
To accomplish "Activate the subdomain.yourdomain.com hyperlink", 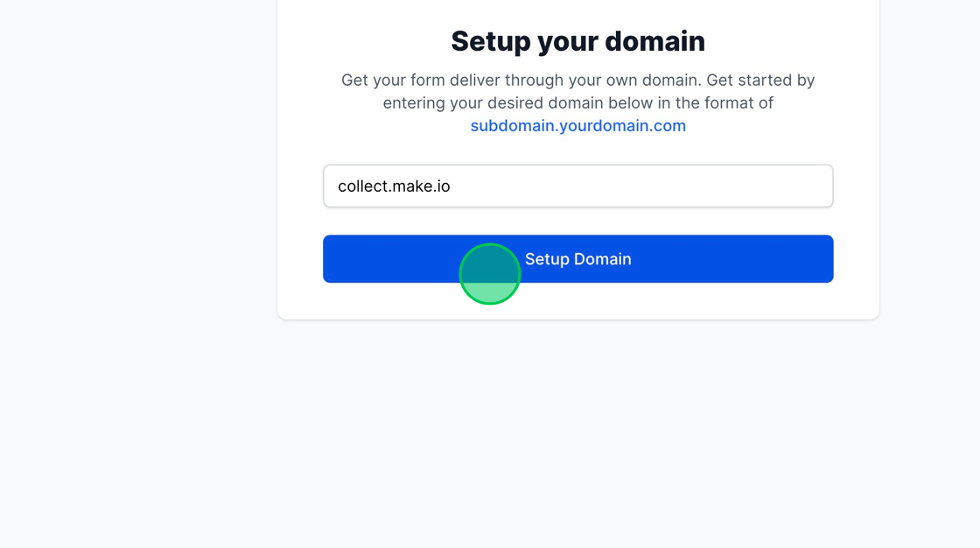I will click(577, 125).
